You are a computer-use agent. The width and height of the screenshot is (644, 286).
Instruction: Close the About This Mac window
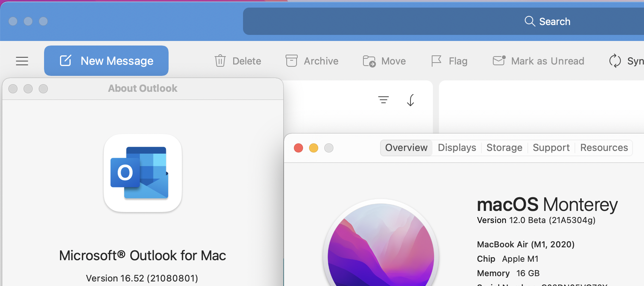click(298, 148)
